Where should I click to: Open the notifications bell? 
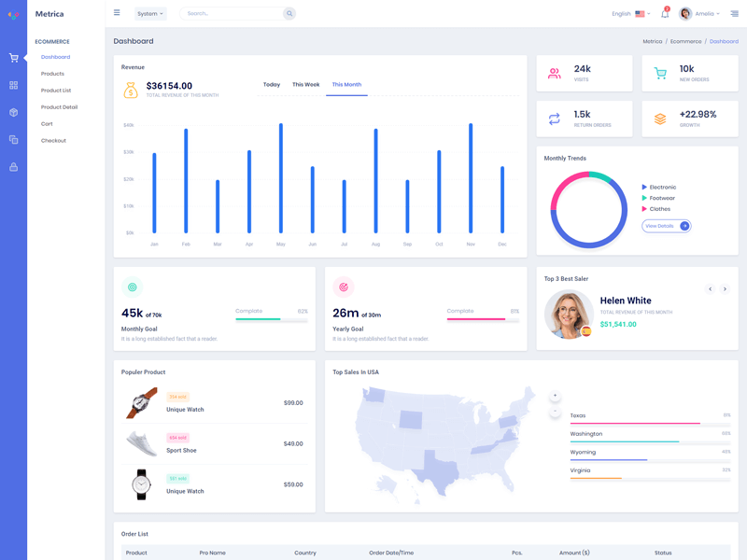pos(665,14)
